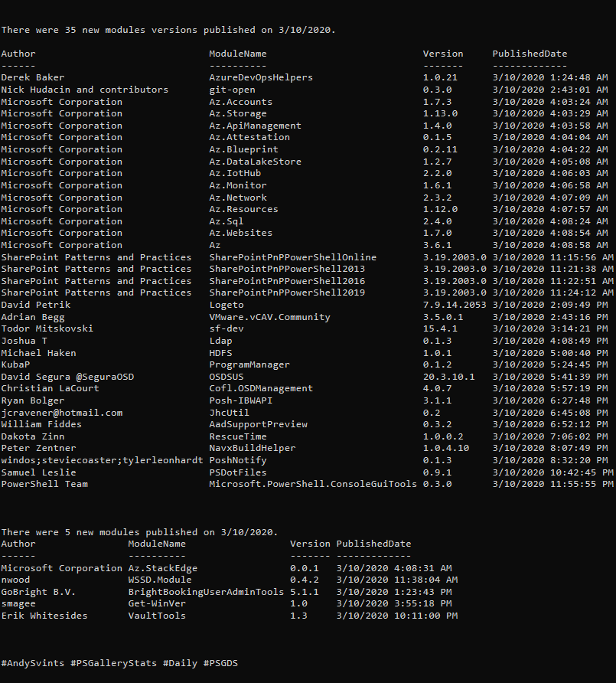Select the Az.Monitor module name
The image size is (616, 683).
238,185
